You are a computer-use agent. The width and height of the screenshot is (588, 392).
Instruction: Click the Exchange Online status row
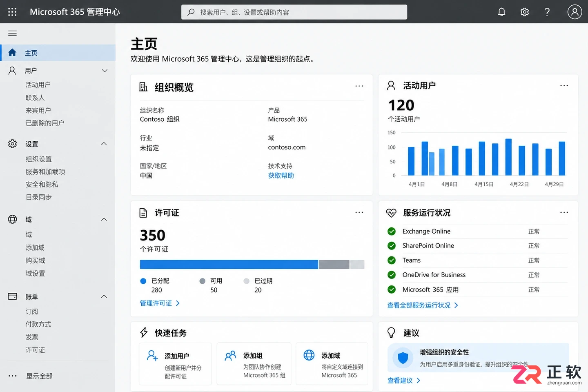[477, 232]
